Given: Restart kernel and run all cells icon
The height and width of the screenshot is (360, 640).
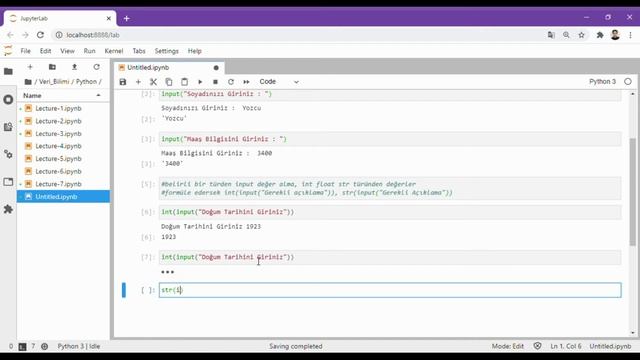Looking at the screenshot, I should click(x=247, y=82).
